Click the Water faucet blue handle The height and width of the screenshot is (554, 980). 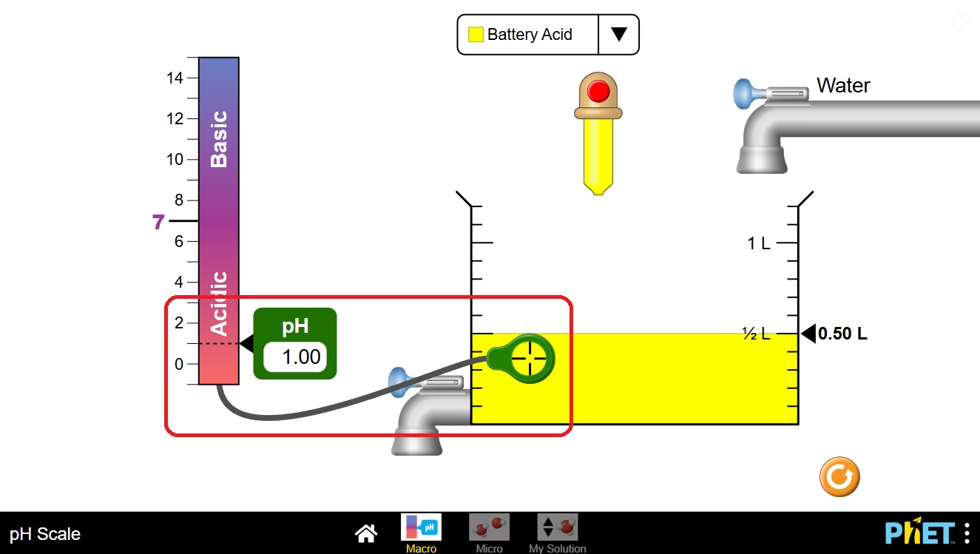(743, 94)
